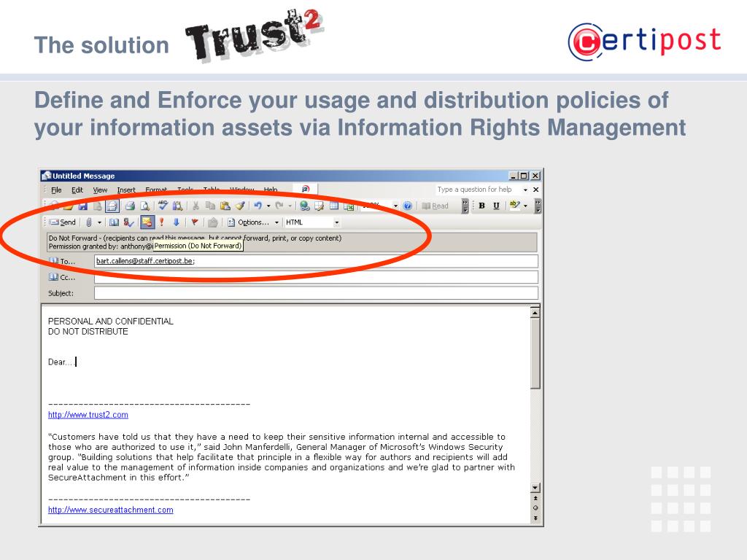Screen dimensions: 747x560
Task: Click the Check Names icon
Action: pyautogui.click(x=128, y=222)
